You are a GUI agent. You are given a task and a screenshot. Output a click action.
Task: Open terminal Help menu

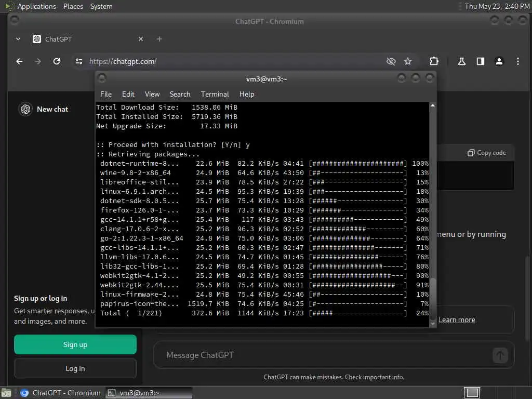[x=247, y=95]
